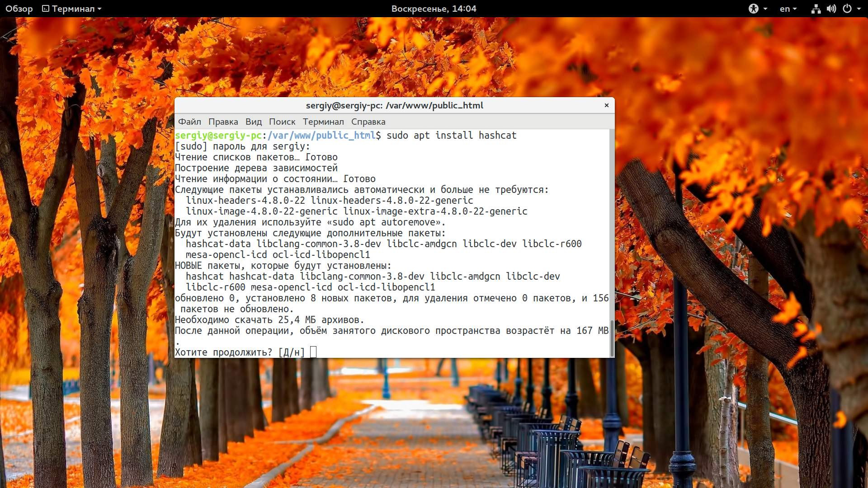Open the en keyboard layout dropdown

pos(788,9)
